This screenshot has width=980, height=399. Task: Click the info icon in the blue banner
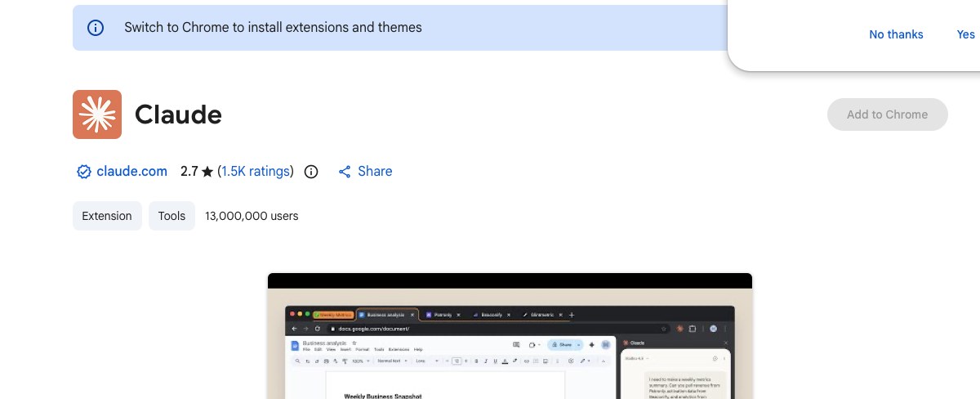(96, 28)
